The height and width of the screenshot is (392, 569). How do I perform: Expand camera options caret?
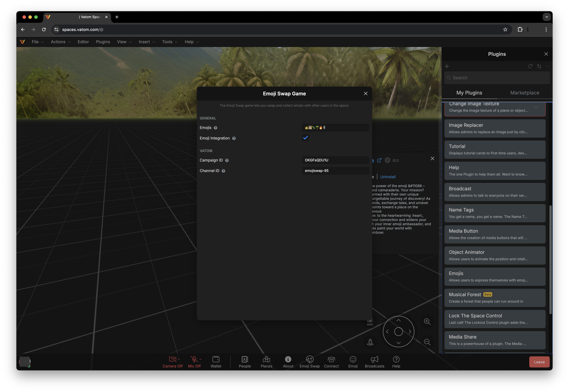click(x=179, y=359)
